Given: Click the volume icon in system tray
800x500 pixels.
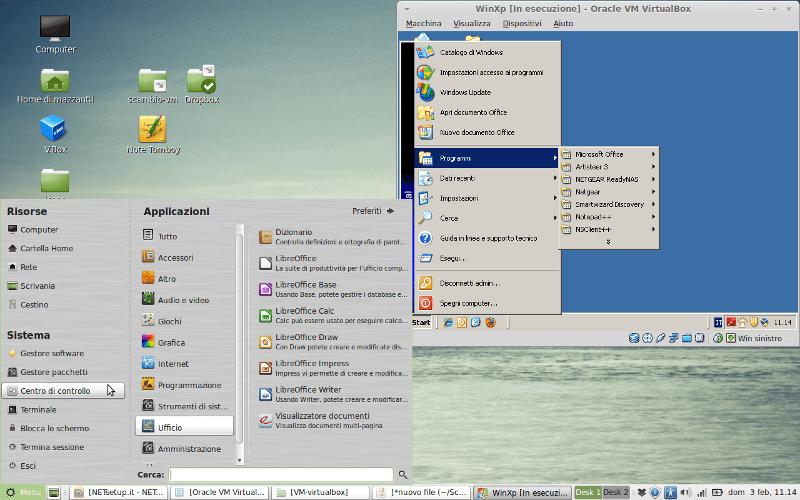Looking at the screenshot, I should (x=685, y=492).
